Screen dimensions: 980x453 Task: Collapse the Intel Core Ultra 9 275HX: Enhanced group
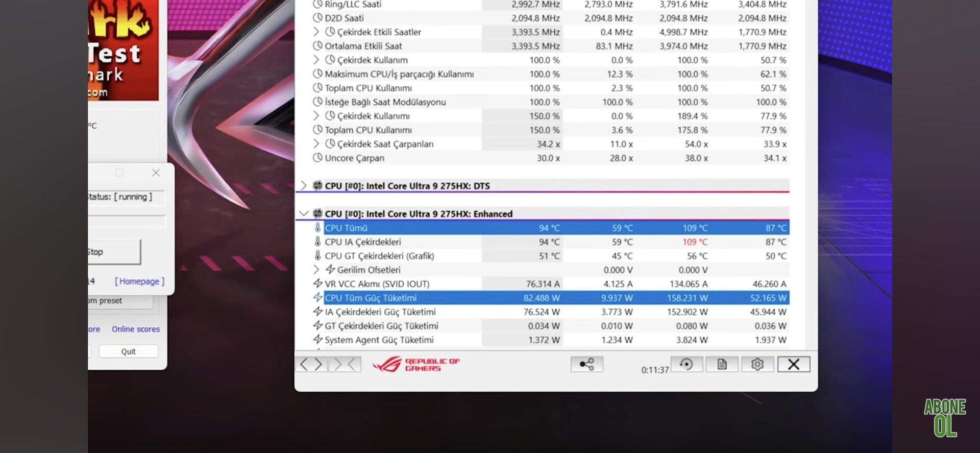(304, 213)
